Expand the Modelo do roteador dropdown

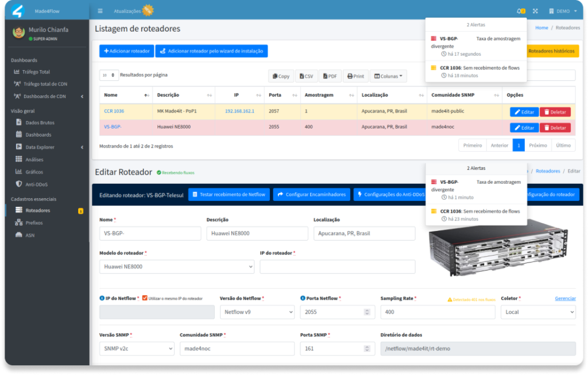176,266
